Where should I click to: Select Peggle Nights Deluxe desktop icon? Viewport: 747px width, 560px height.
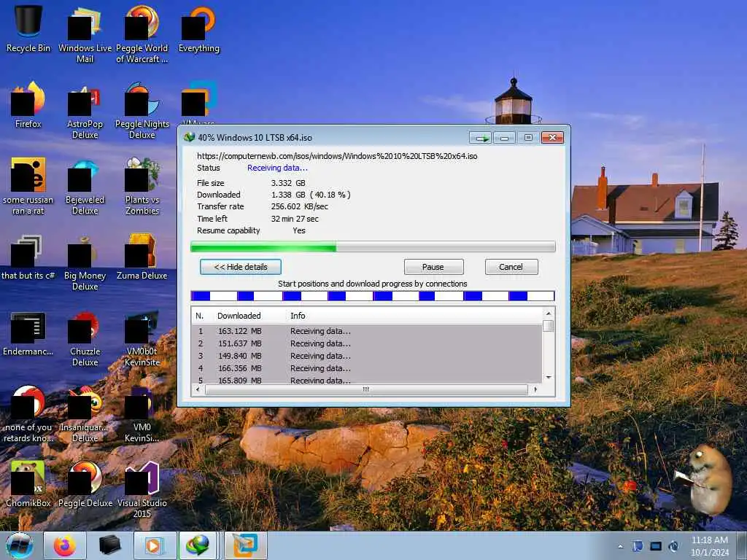pyautogui.click(x=142, y=111)
